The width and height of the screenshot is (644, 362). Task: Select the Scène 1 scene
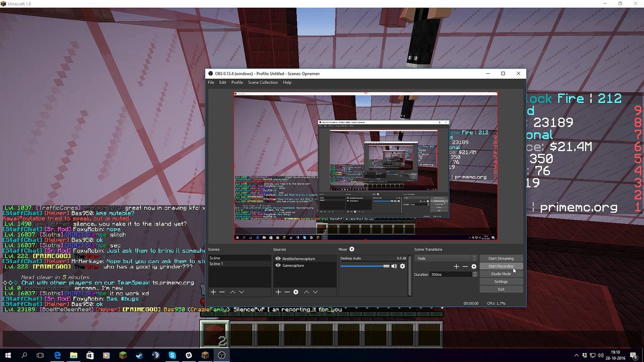pos(239,264)
